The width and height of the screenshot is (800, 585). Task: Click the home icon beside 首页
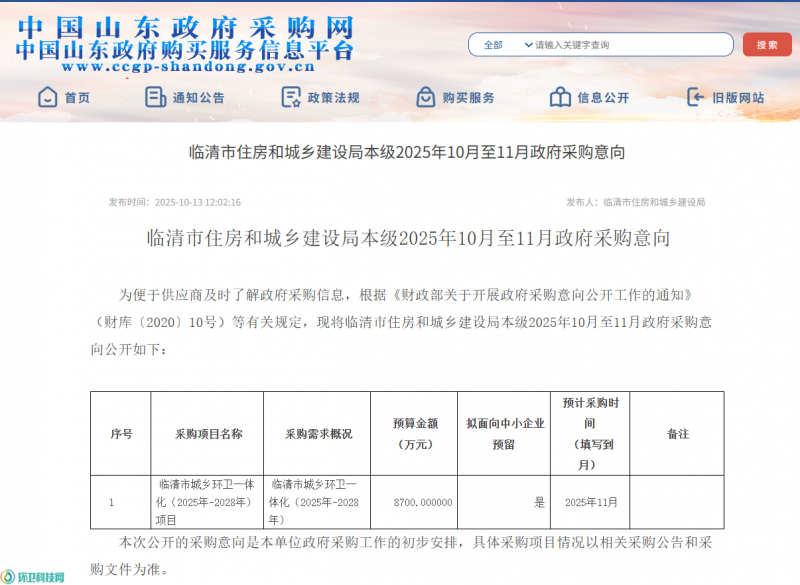click(47, 97)
